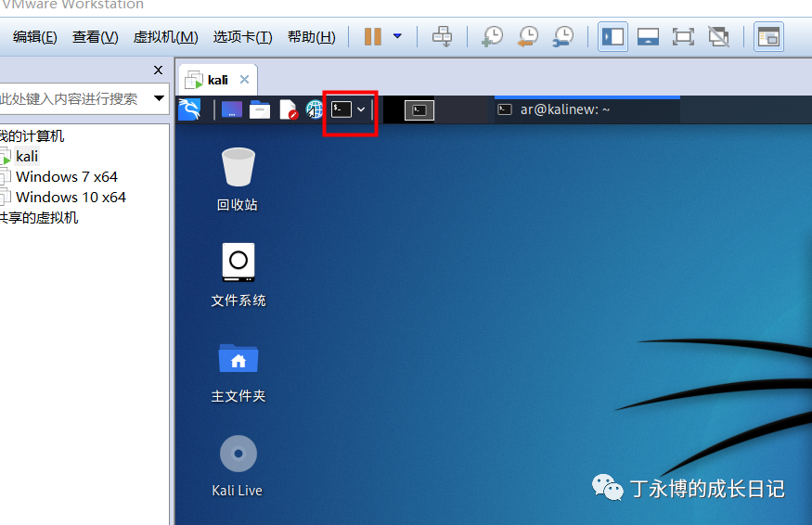The width and height of the screenshot is (812, 525).
Task: Toggle the library sidebar view
Action: [x=612, y=37]
